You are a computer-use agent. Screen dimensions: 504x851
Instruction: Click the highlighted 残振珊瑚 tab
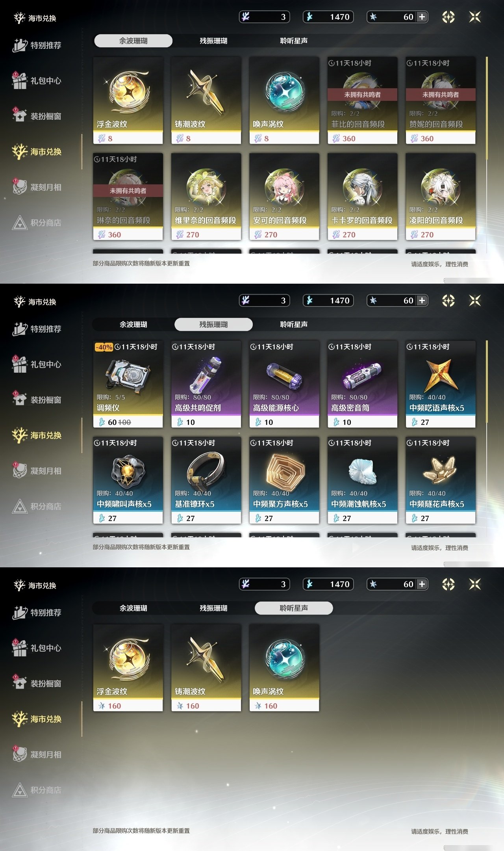213,324
